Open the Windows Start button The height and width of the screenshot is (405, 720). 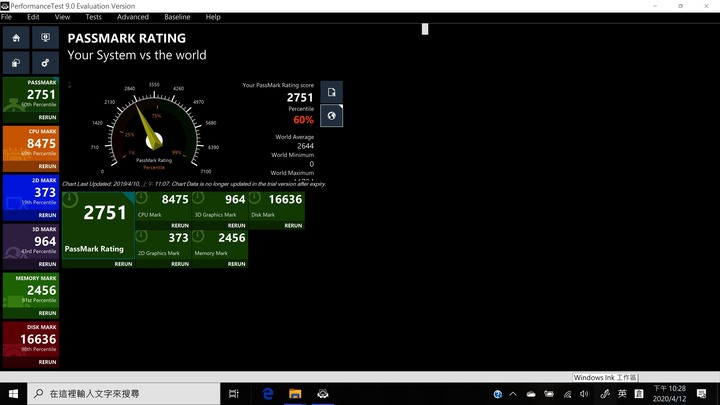[x=13, y=394]
